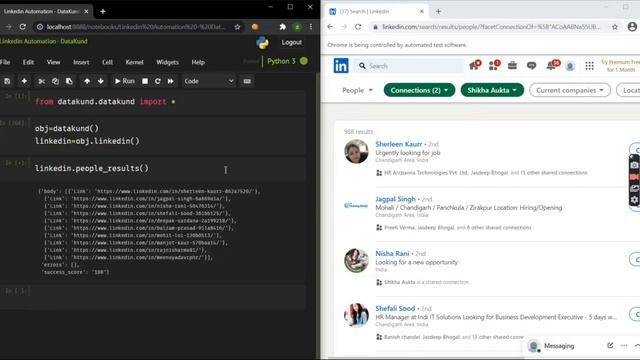Click Sherleen Kaurr's profile photo
This screenshot has height=360, width=640.
pyautogui.click(x=356, y=151)
